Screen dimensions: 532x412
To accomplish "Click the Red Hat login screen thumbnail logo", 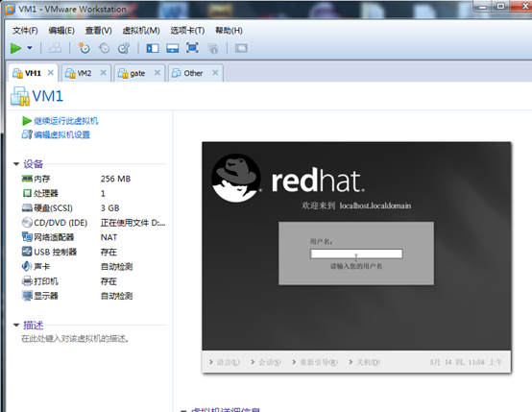I will (x=236, y=178).
